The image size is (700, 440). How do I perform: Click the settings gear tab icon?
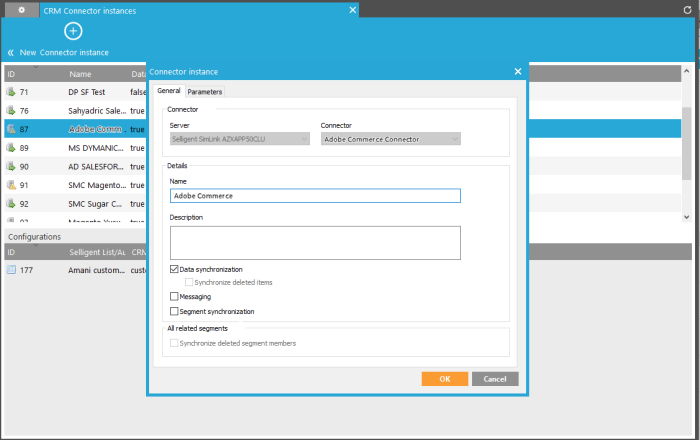(x=22, y=9)
